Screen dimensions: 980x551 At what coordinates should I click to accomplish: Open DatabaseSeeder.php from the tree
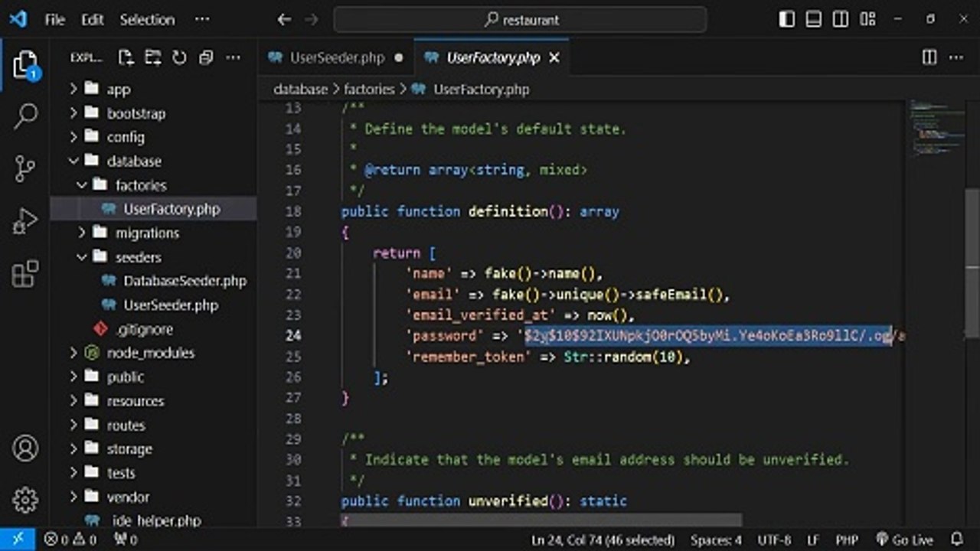point(185,281)
